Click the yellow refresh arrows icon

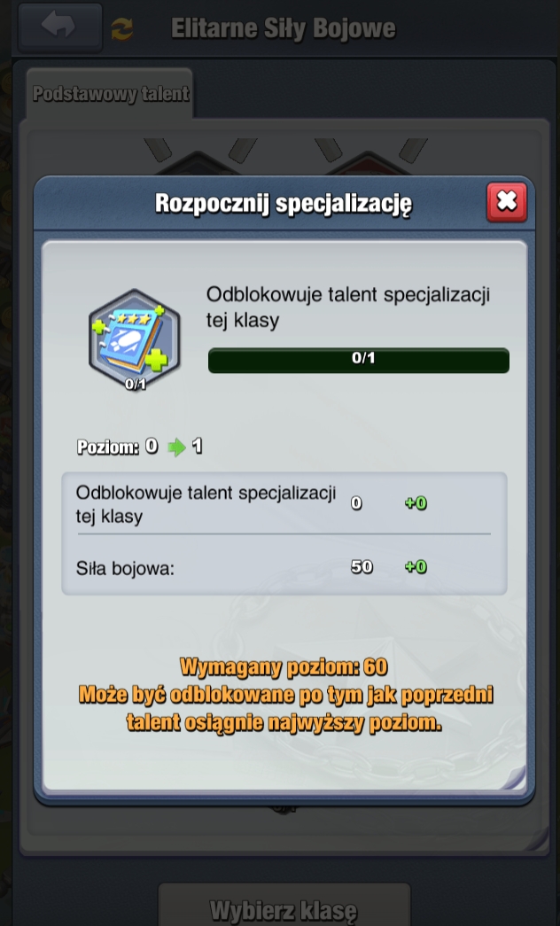coord(122,29)
